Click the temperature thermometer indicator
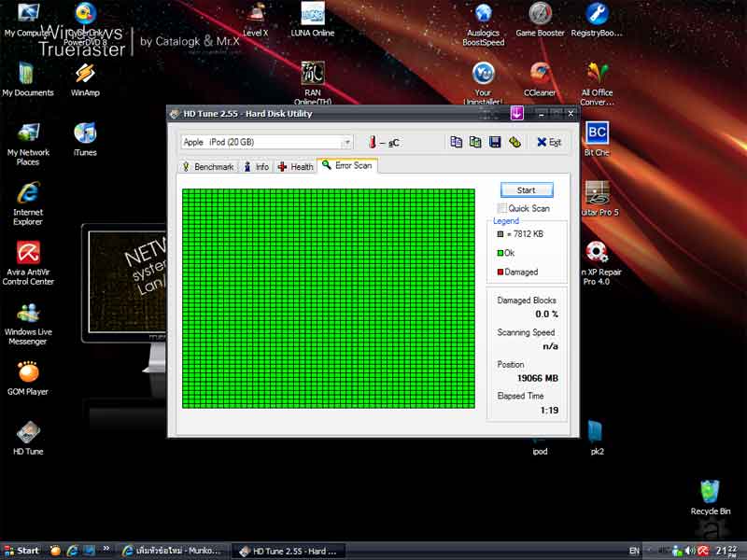747x560 pixels. click(x=372, y=142)
